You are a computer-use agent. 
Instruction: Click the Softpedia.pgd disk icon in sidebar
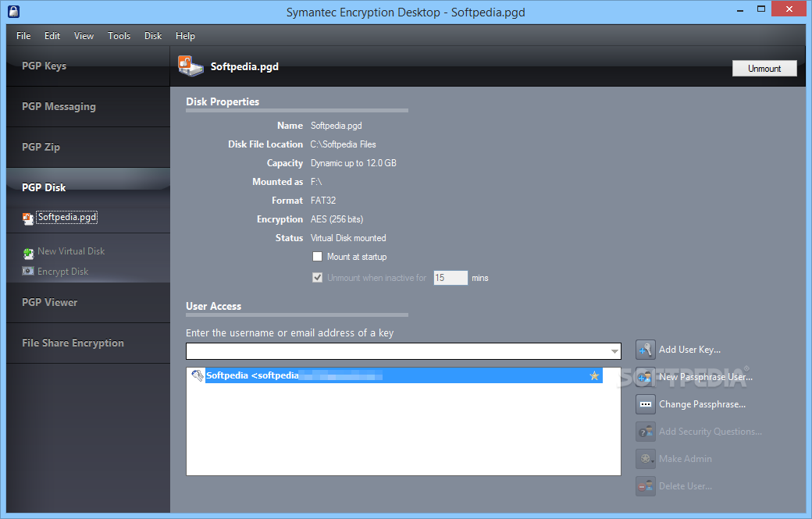pos(28,219)
